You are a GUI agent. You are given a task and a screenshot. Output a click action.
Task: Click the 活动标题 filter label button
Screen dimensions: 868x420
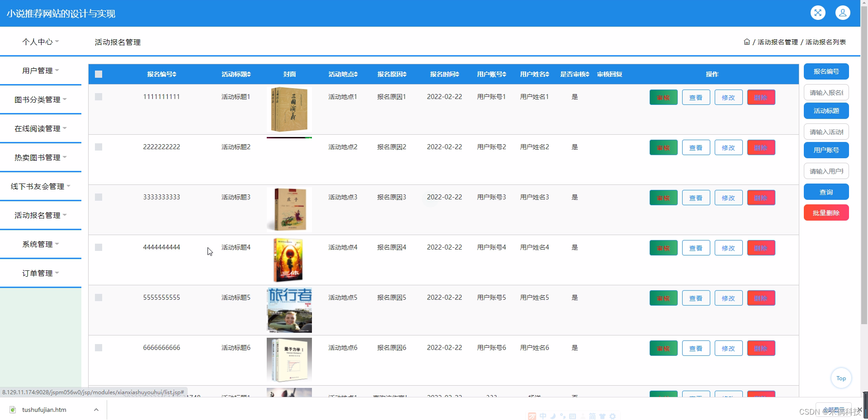pyautogui.click(x=826, y=111)
